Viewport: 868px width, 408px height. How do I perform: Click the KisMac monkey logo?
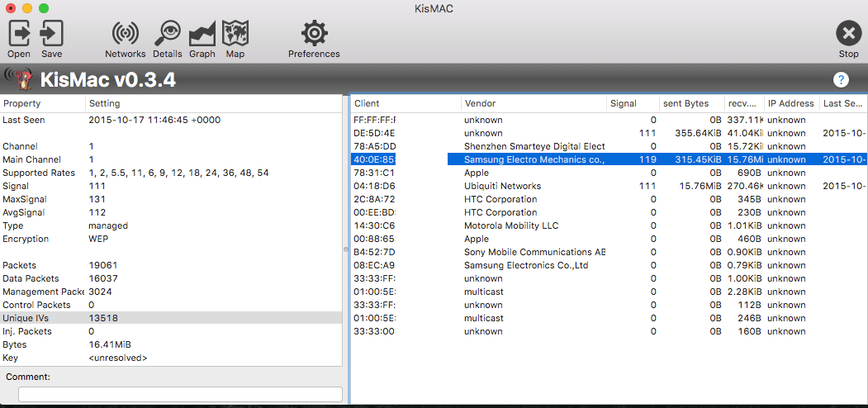pos(18,79)
